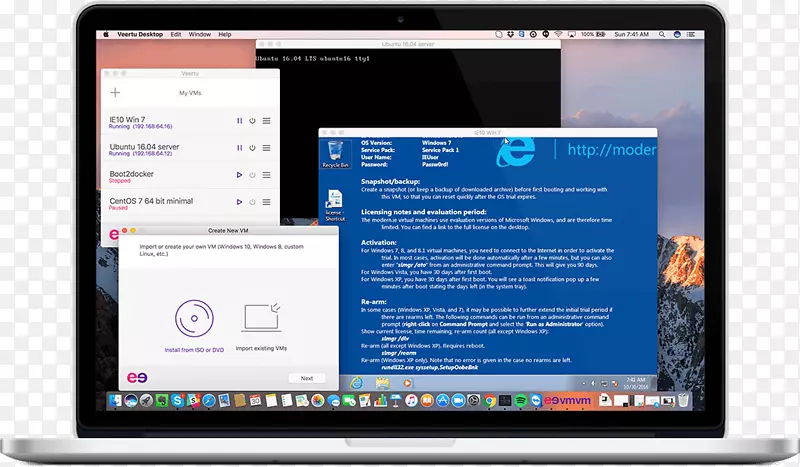The width and height of the screenshot is (800, 467).
Task: Open the AirPlay display menu
Action: (572, 34)
